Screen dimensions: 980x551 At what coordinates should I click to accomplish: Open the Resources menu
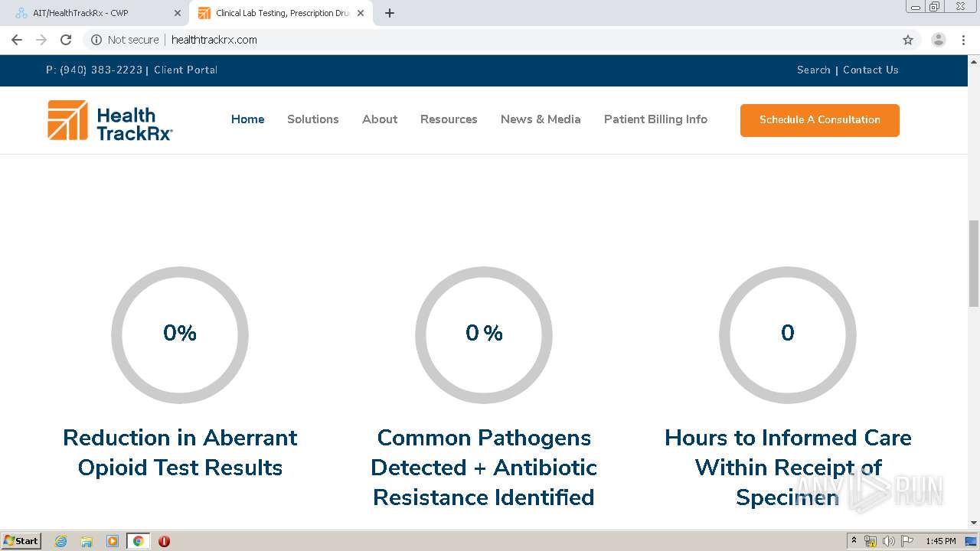click(x=449, y=119)
